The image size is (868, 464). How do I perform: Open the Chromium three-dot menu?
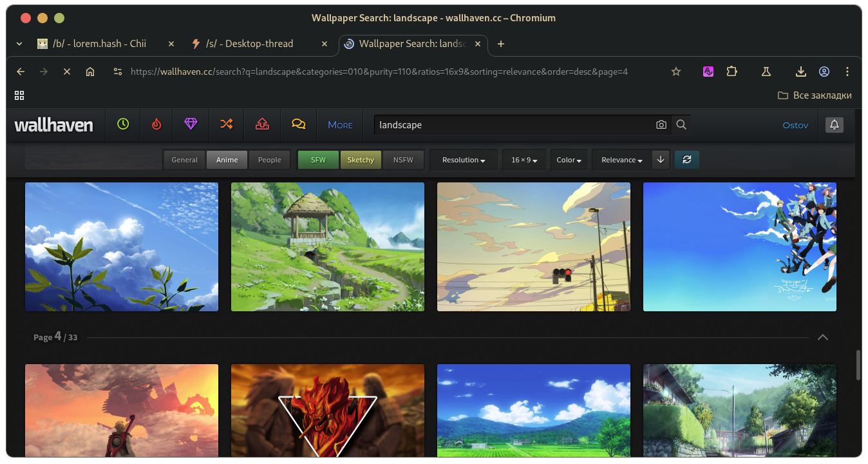pyautogui.click(x=847, y=72)
